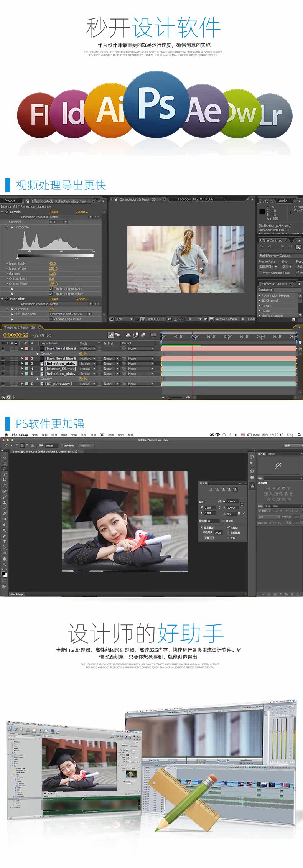Viewport: 303px width, 868px height.
Task: Switch to the Audio tab
Action: point(283,201)
